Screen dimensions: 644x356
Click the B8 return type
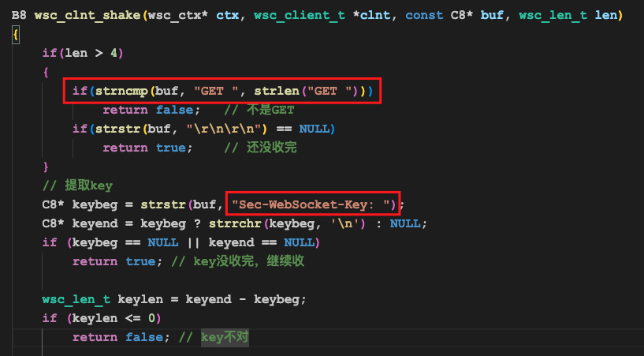19,15
